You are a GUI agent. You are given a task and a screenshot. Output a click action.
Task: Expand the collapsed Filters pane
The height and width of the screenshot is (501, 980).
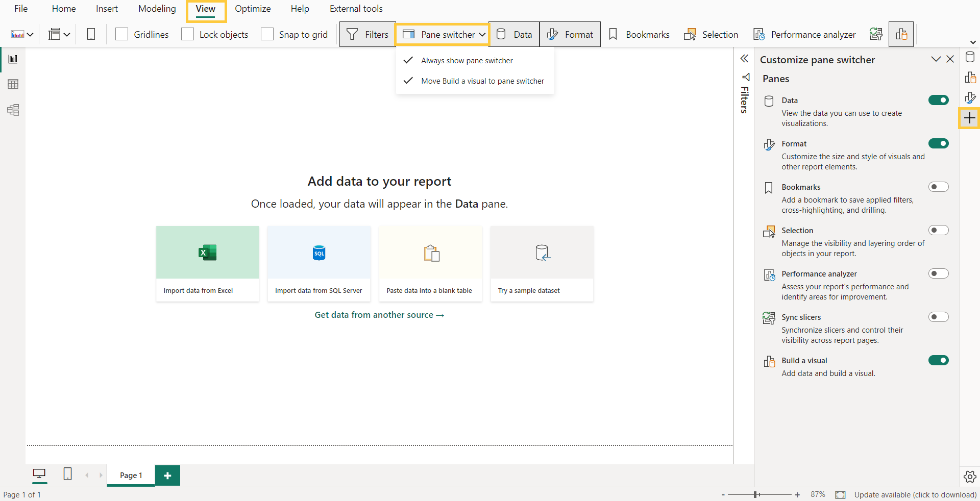(x=744, y=59)
